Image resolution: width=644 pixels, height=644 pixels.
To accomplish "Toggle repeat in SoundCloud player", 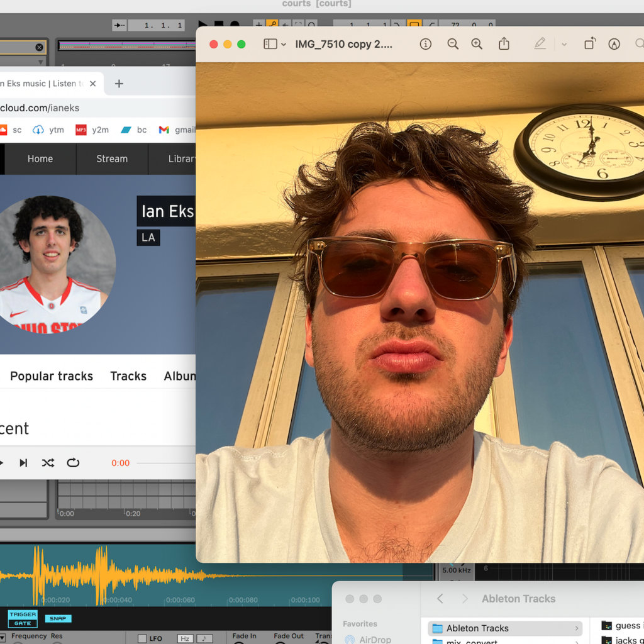I will click(x=73, y=463).
